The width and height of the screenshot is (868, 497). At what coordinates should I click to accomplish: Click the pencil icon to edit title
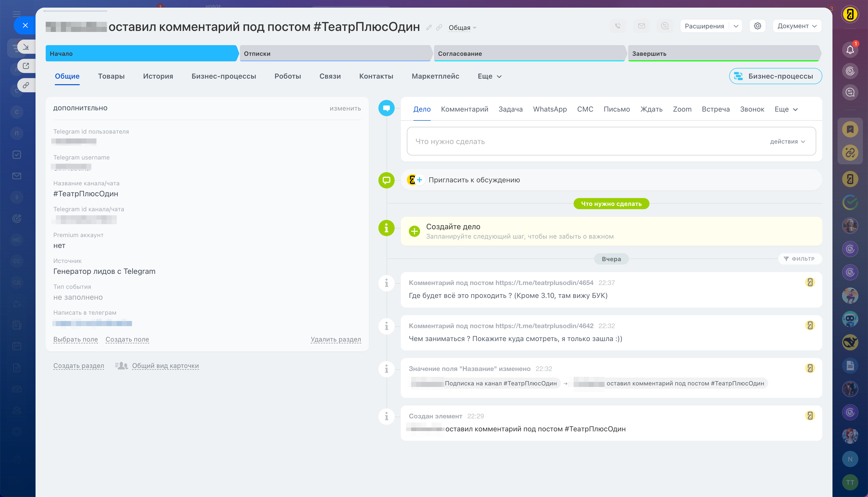(429, 28)
